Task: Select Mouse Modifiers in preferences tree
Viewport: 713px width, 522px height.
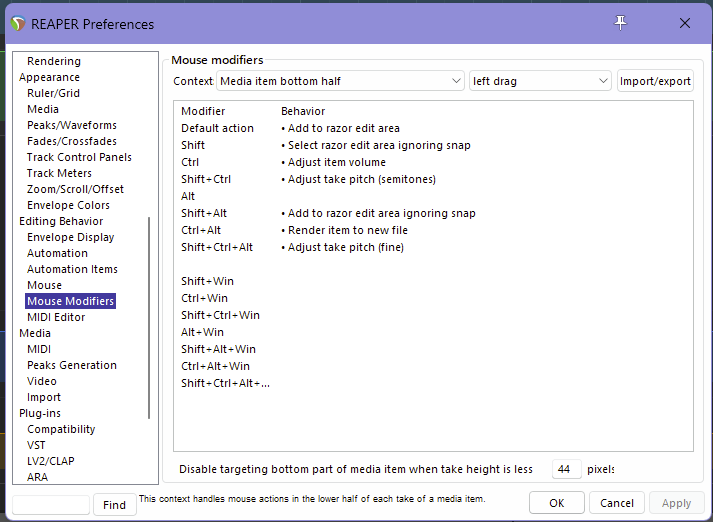Action: click(70, 301)
